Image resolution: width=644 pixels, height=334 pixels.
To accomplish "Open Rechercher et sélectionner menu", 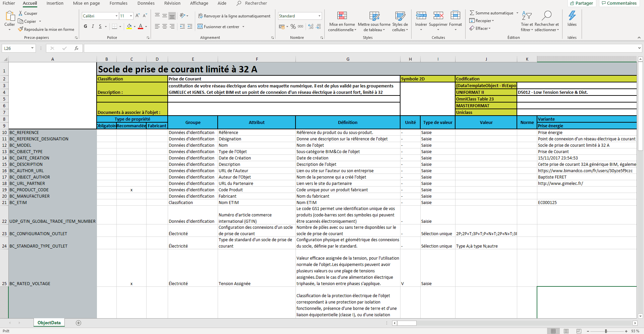I will (x=547, y=21).
